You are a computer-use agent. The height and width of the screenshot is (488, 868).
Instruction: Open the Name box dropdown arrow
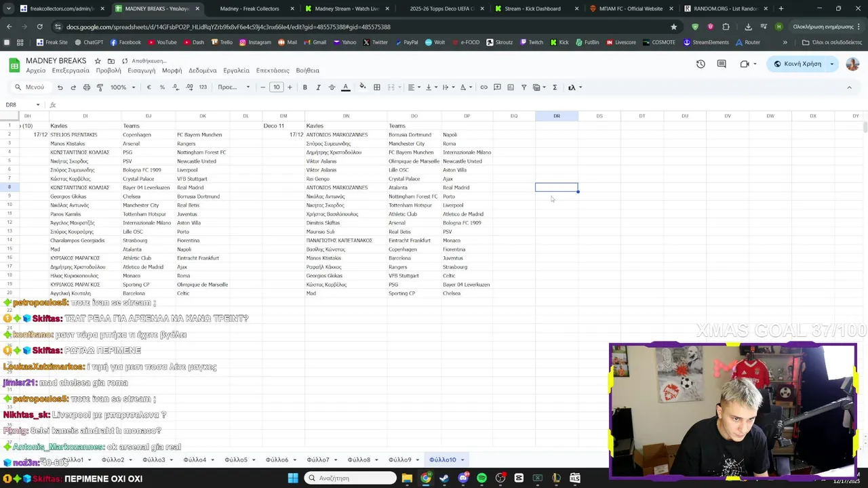click(38, 105)
